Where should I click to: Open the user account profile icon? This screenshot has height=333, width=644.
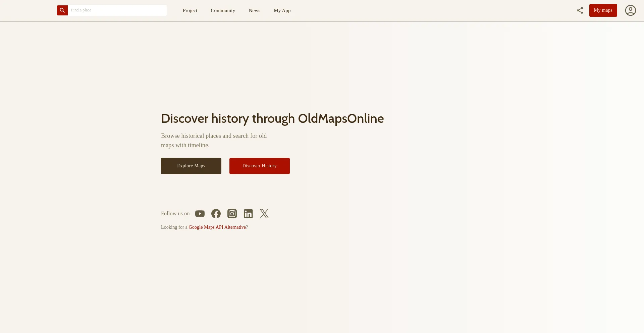click(x=631, y=10)
